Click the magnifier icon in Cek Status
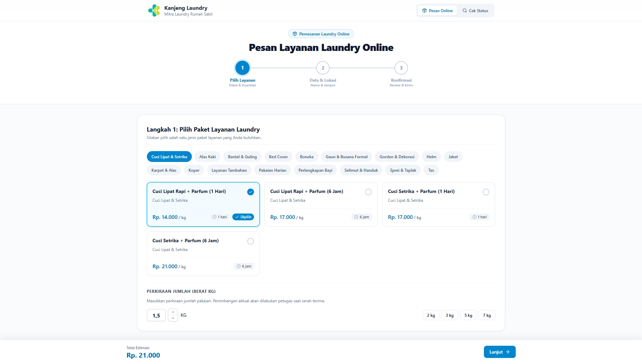 pos(465,10)
